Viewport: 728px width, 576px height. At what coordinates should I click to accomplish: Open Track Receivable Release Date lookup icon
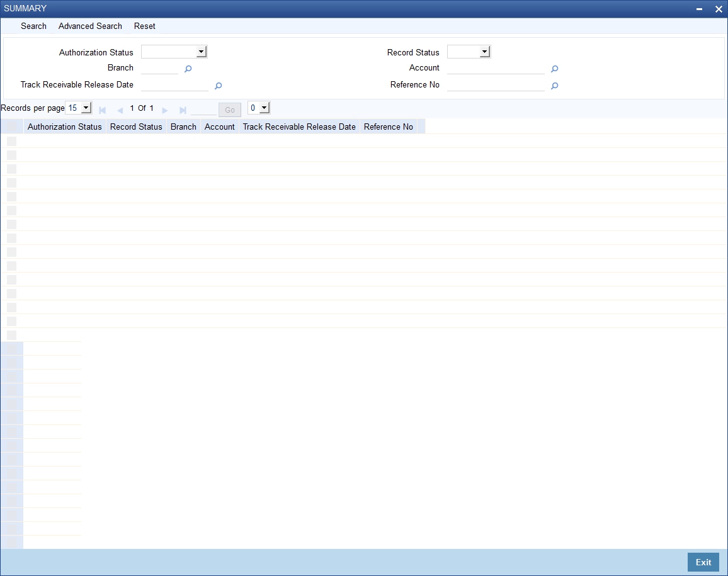(219, 86)
